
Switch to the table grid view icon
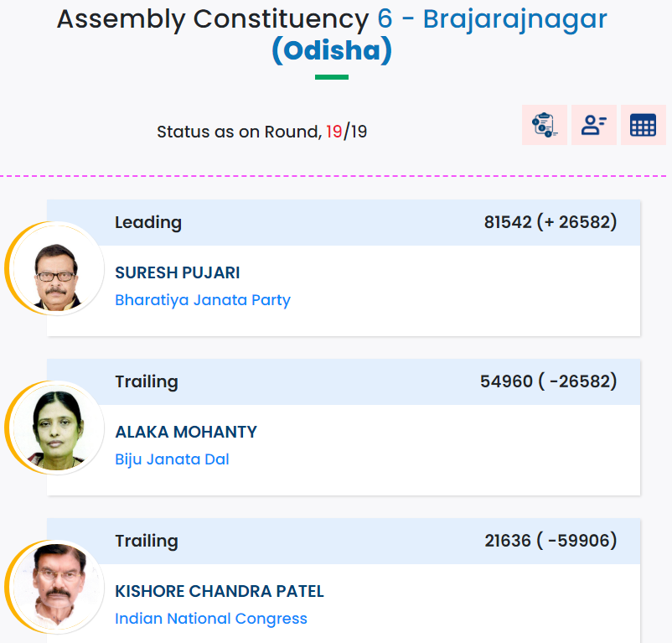643,125
